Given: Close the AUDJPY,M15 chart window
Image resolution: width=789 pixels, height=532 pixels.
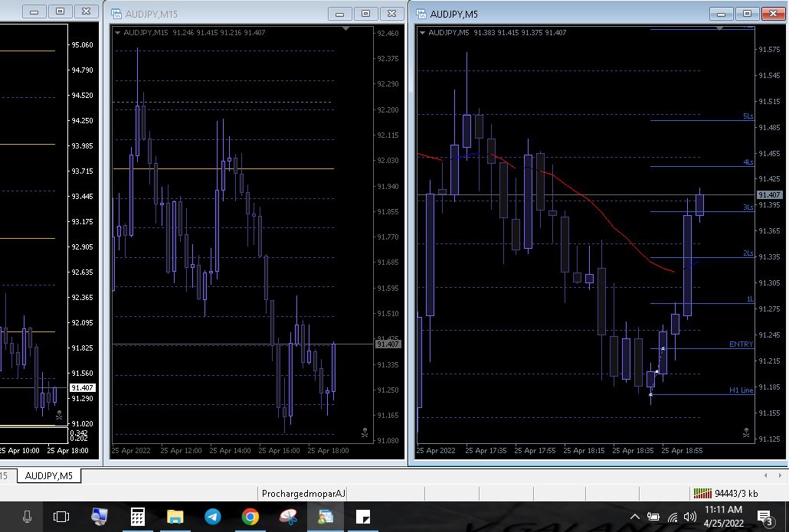Looking at the screenshot, I should pyautogui.click(x=392, y=14).
